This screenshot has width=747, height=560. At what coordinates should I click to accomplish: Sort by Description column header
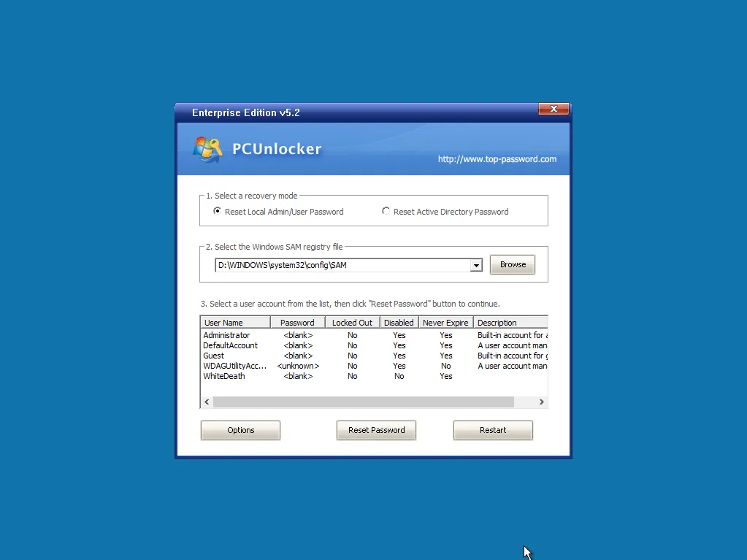tap(510, 323)
